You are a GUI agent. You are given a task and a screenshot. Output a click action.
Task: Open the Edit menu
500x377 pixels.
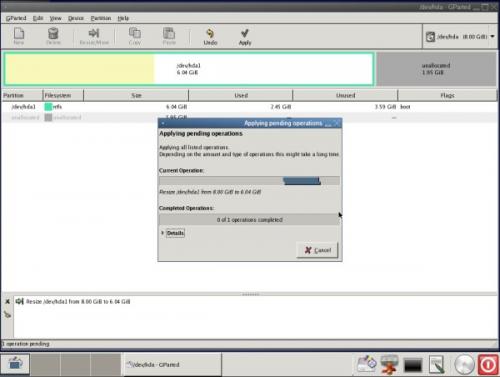point(38,18)
